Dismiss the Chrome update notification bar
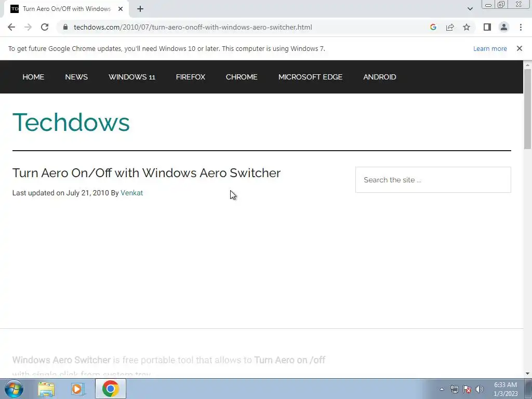Screen dimensions: 532x399 tap(519, 48)
